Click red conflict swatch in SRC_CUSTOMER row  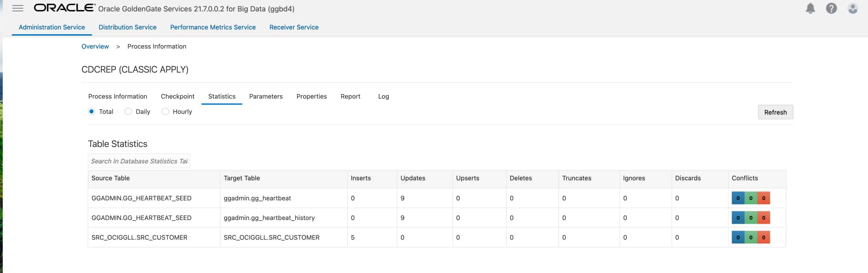point(763,237)
